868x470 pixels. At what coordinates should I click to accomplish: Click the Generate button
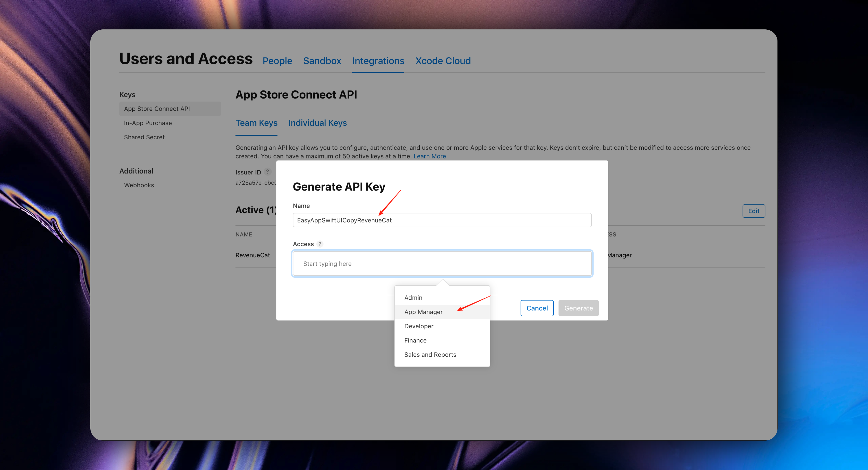[578, 308]
